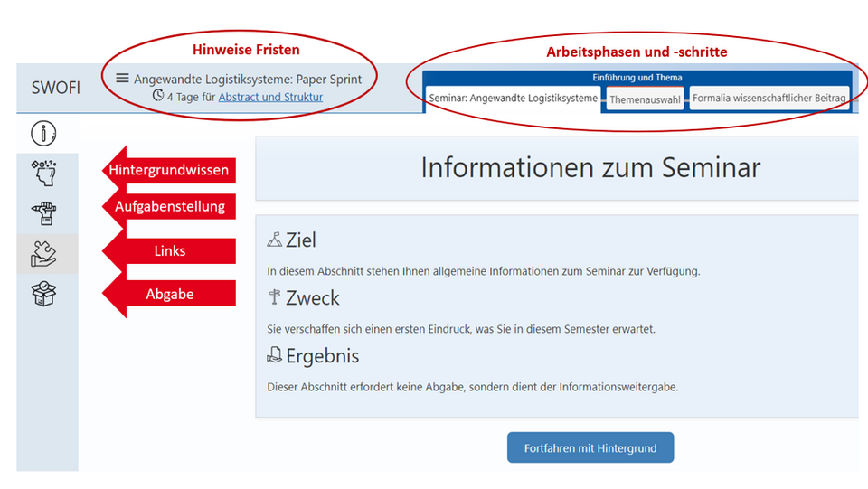This screenshot has height=489, width=868.
Task: Open the hand-with-pen task sidebar icon
Action: 44,214
